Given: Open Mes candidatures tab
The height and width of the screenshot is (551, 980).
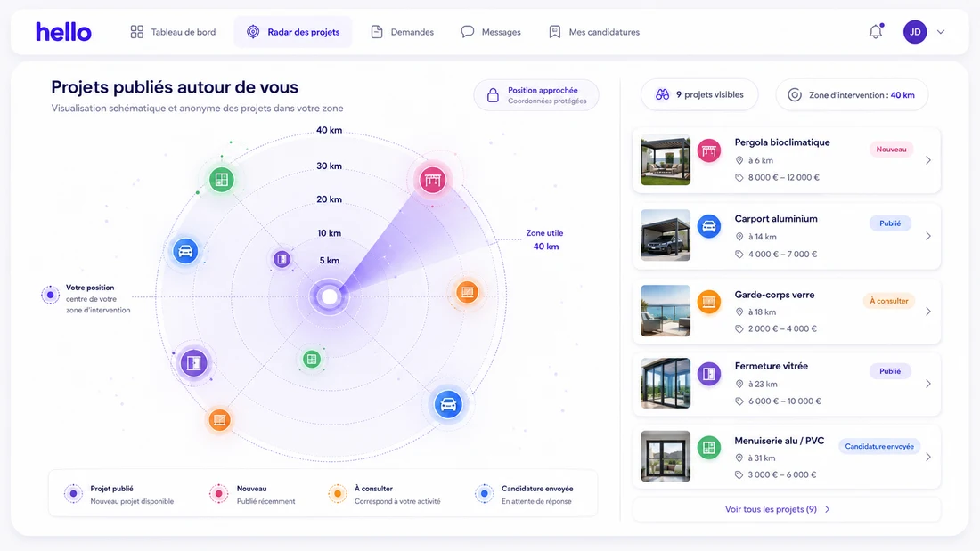Looking at the screenshot, I should 593,32.
